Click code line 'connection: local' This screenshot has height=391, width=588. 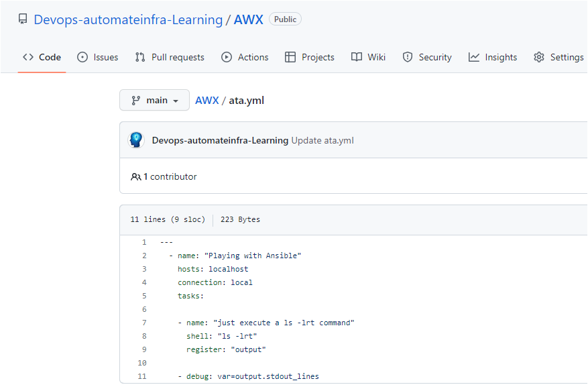tap(215, 282)
